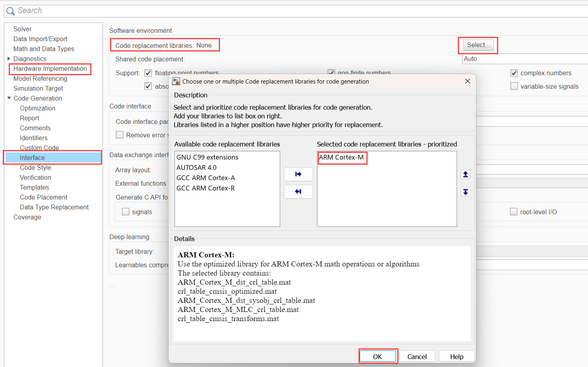Click the Select... libraries button

tap(478, 45)
